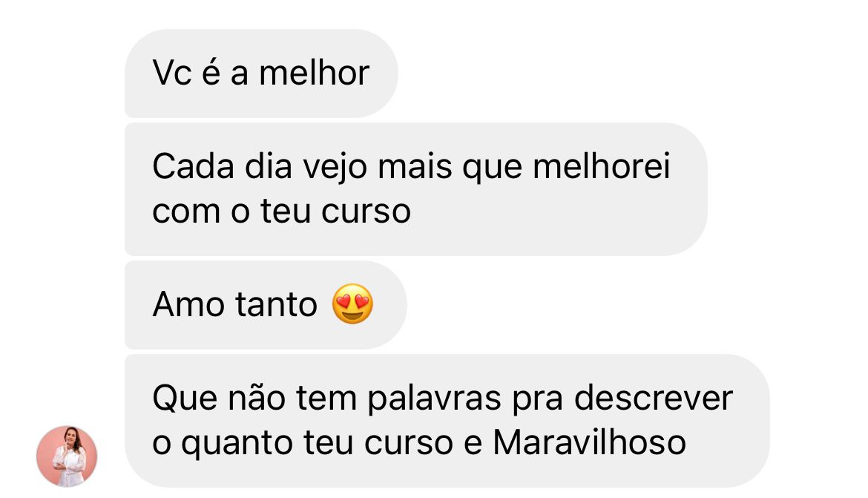The height and width of the screenshot is (498, 868).
Task: Click the word "descrever" in the last message
Action: 654,398
